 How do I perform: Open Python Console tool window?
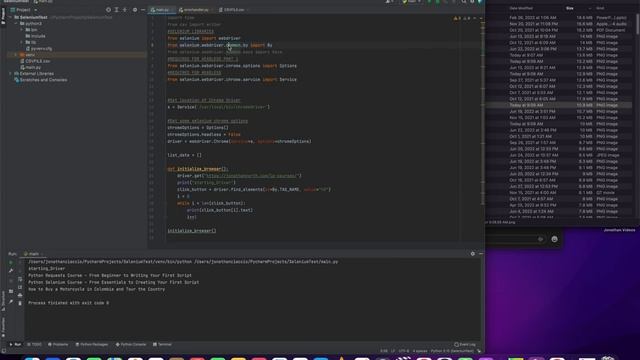point(131,344)
